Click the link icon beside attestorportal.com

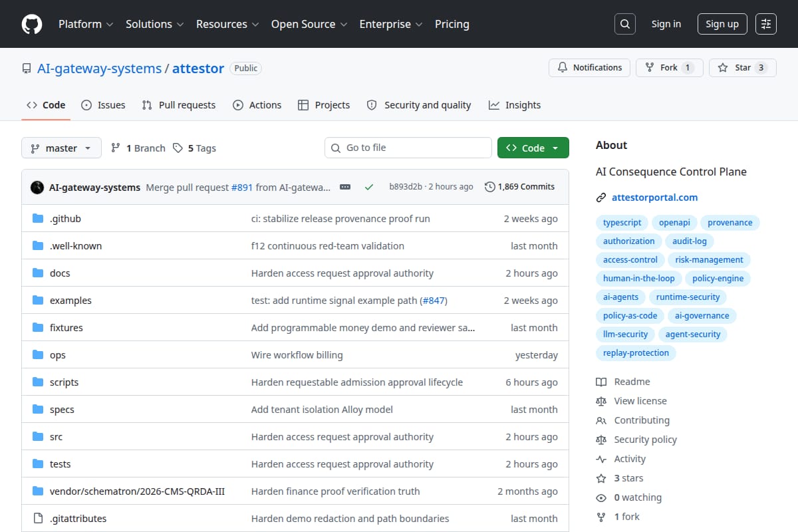[x=601, y=198]
